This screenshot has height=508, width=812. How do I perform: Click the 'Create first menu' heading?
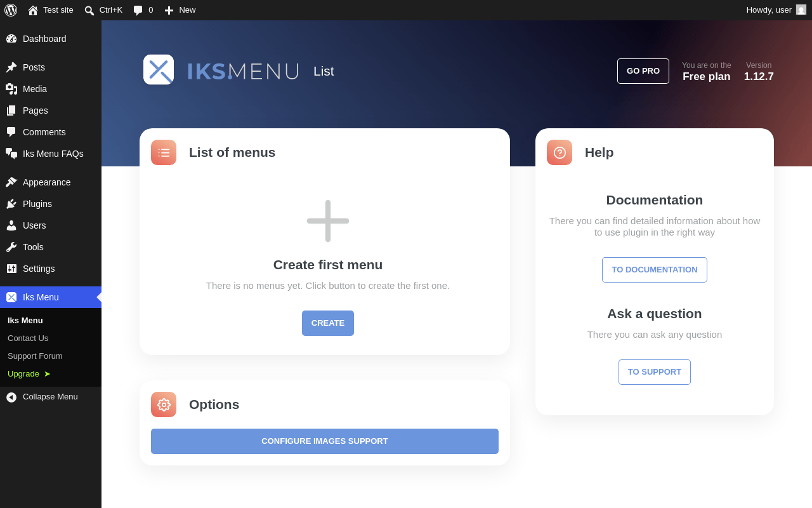328,265
